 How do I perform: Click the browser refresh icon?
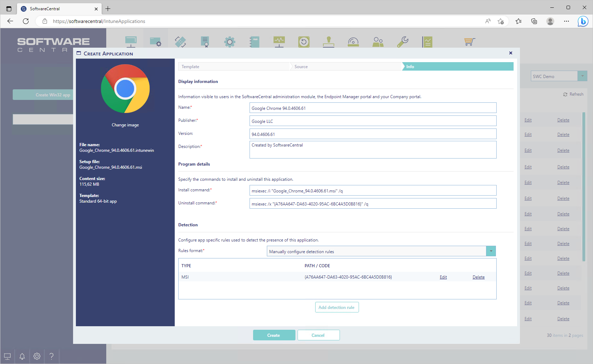click(26, 21)
